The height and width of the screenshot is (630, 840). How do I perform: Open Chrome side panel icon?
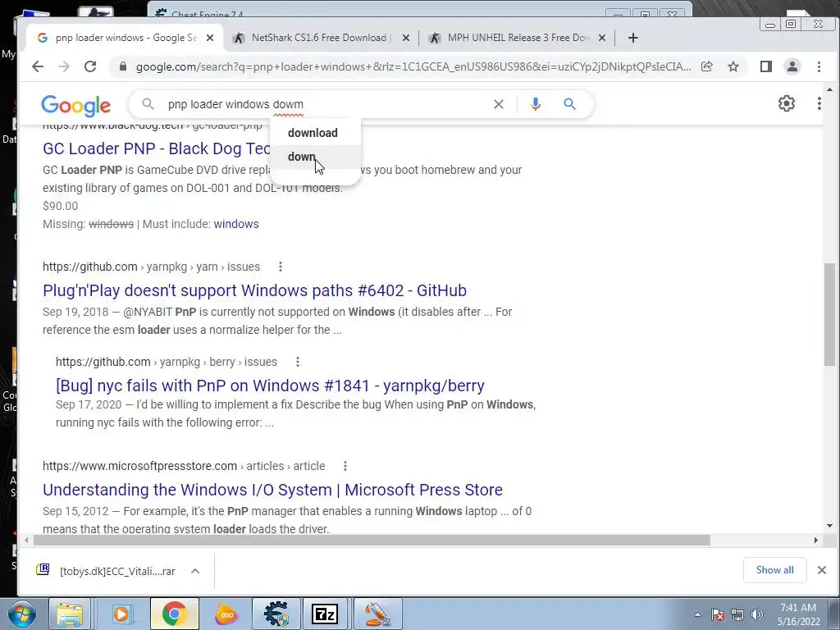[x=765, y=66]
